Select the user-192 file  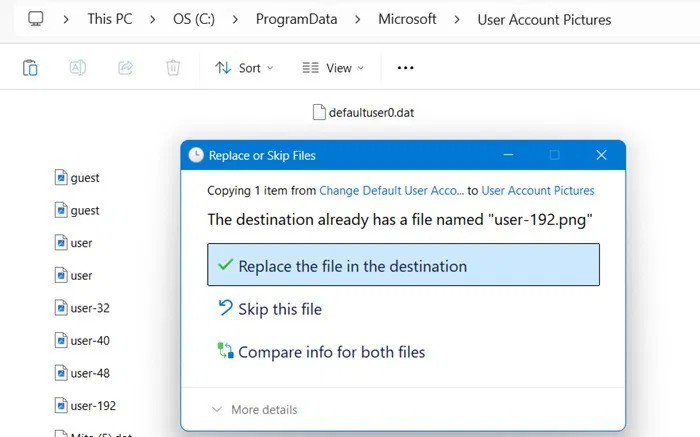pos(85,406)
